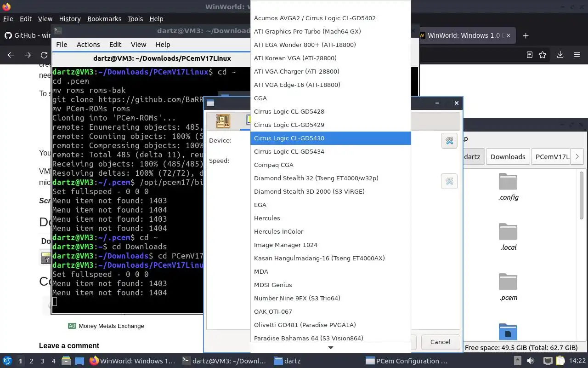Switch to the GitHub browser tab
Viewport: 588px width, 368px height.
tap(27, 35)
